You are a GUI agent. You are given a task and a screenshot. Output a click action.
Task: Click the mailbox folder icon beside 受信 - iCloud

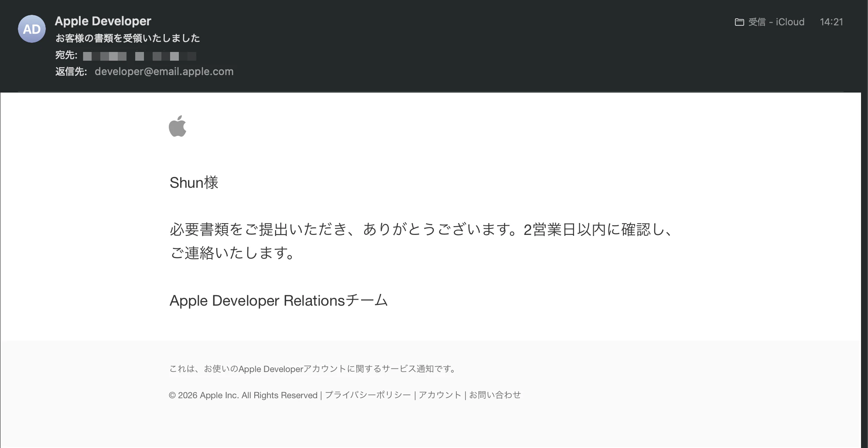pyautogui.click(x=739, y=22)
